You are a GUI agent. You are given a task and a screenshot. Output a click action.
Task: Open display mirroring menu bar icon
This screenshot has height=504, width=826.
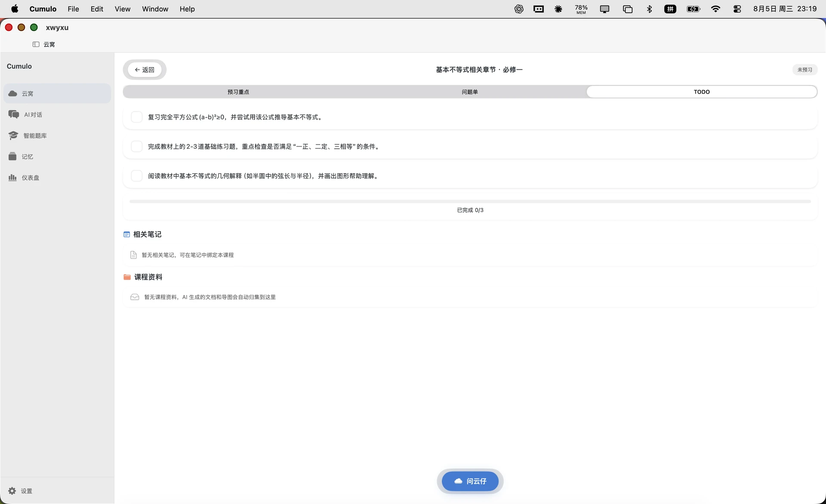tap(604, 9)
